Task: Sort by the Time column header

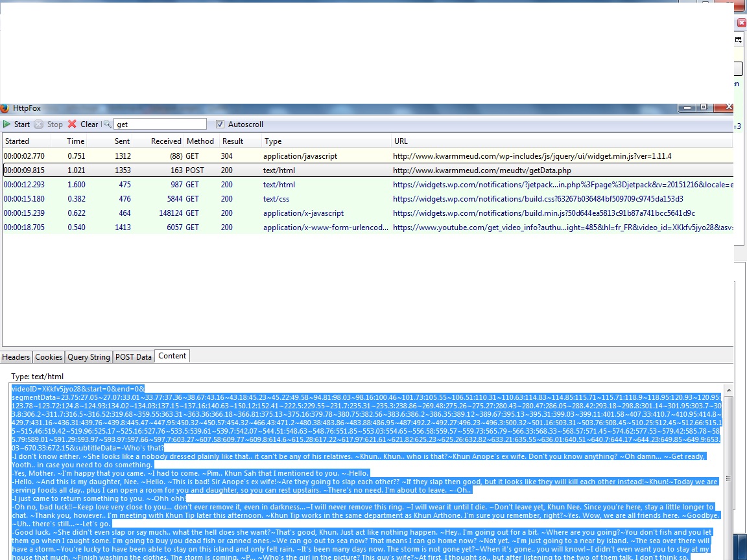Action: click(x=69, y=141)
